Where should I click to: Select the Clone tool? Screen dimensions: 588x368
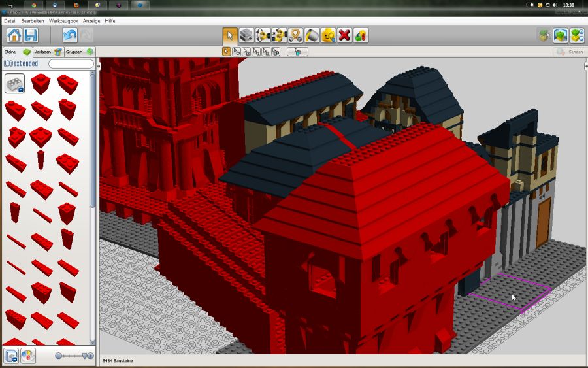246,35
